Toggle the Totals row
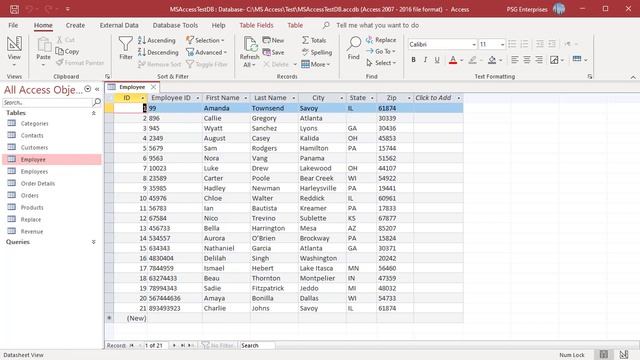 [x=314, y=40]
